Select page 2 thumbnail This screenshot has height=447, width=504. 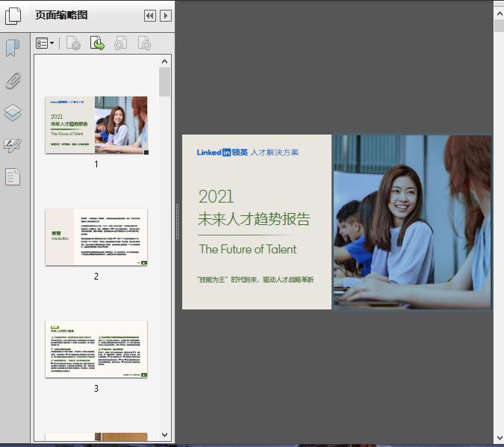[96, 237]
